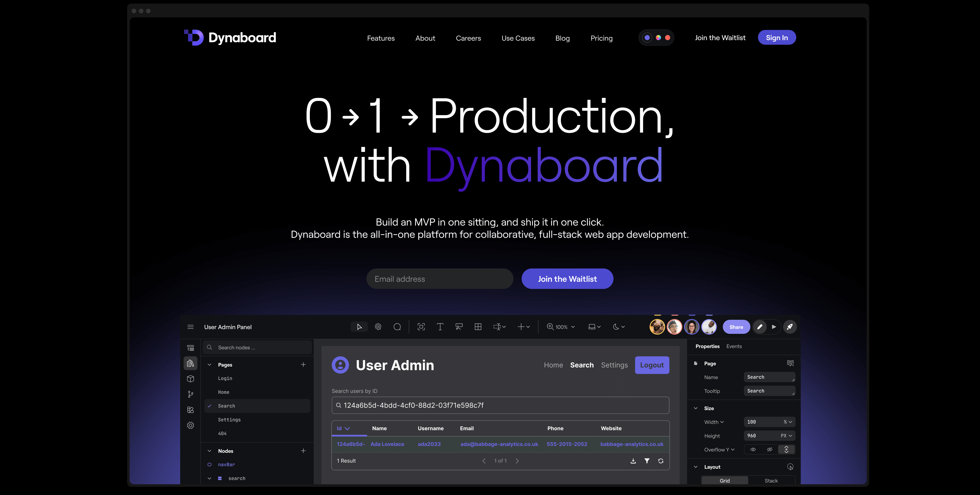This screenshot has height=495, width=980.
Task: Collapse the Layout section chevron
Action: 696,467
